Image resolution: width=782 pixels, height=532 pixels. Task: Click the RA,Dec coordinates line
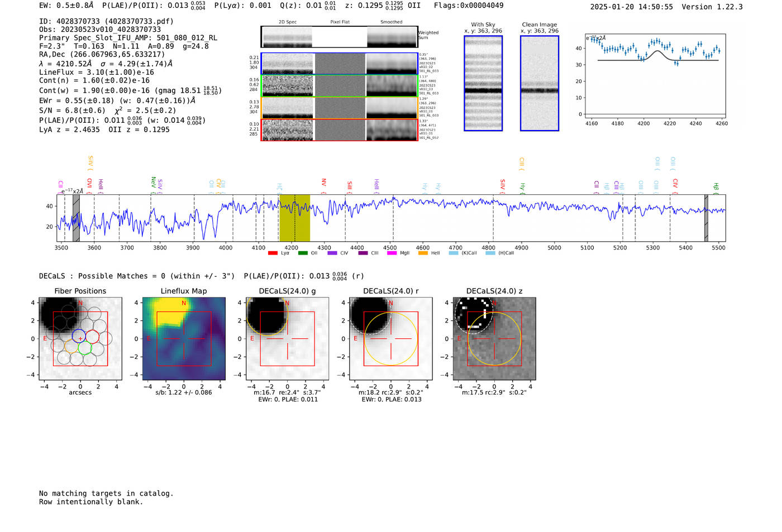(102, 54)
